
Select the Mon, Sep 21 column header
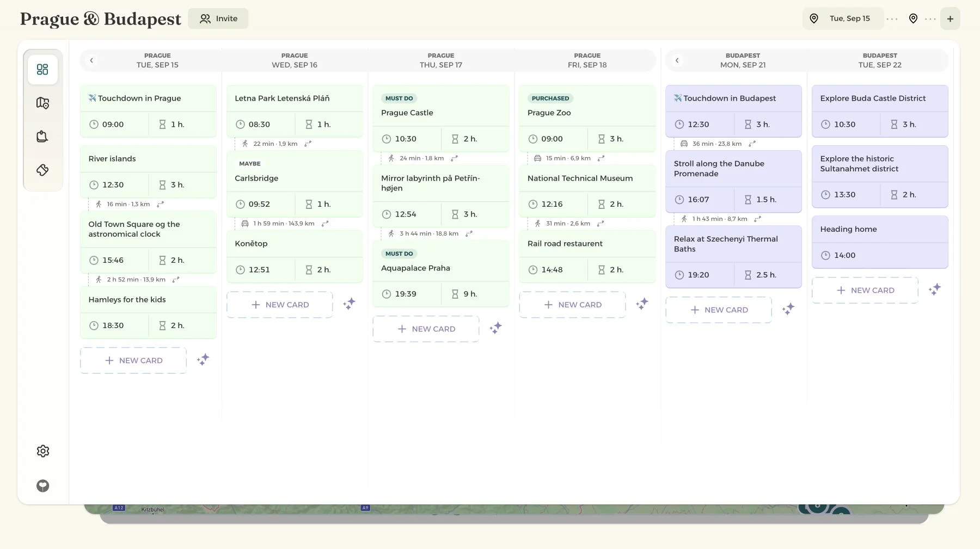(x=743, y=60)
